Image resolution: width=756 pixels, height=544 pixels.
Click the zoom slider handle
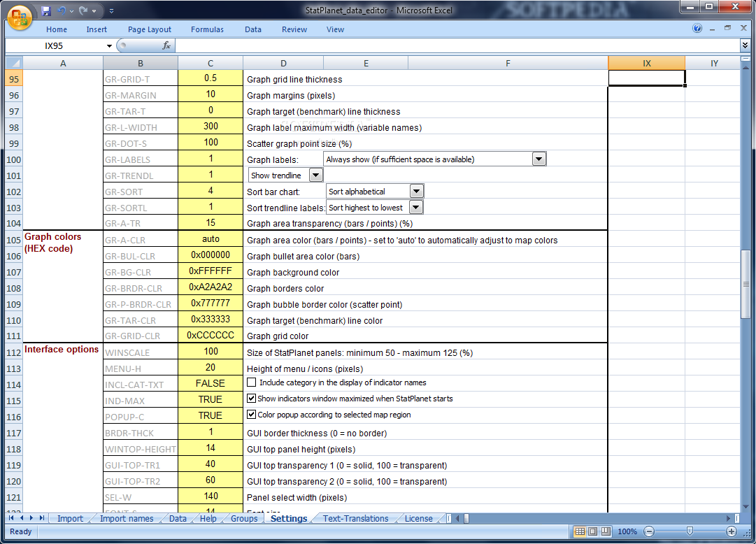690,531
